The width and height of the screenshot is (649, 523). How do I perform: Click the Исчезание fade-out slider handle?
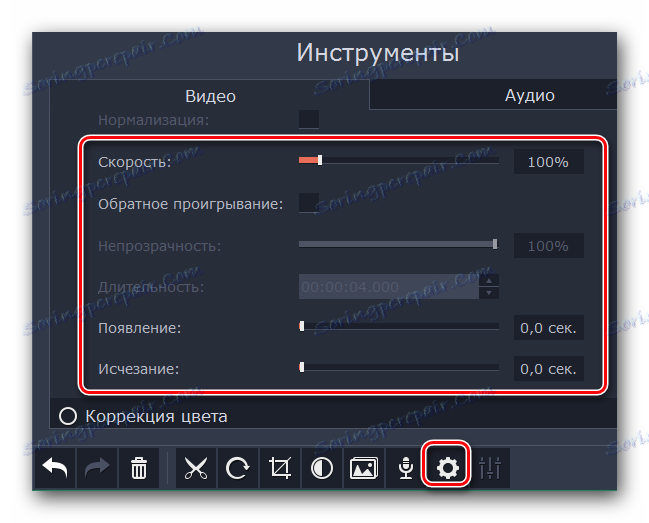pos(302,367)
